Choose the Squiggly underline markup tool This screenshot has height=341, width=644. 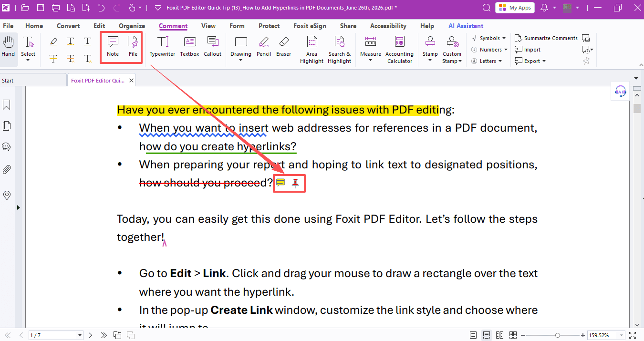click(71, 42)
